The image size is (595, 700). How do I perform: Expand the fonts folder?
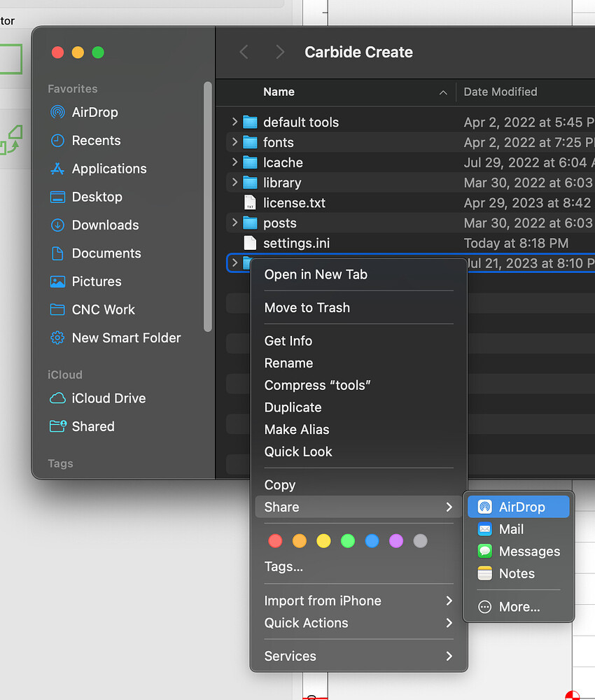pos(237,142)
